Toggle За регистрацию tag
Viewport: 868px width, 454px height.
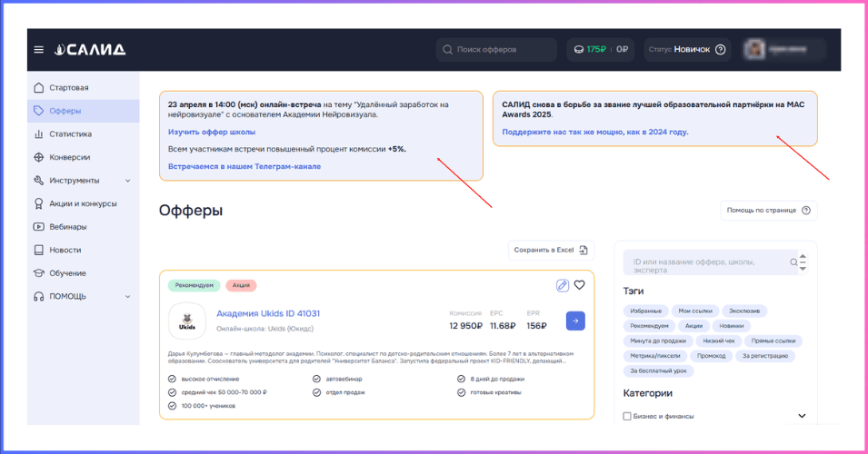pos(765,356)
